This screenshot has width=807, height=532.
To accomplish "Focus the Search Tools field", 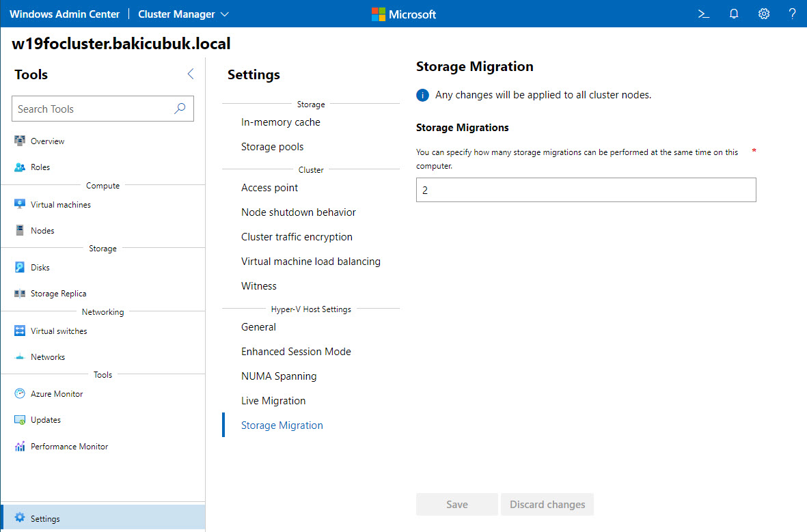I will [x=102, y=109].
